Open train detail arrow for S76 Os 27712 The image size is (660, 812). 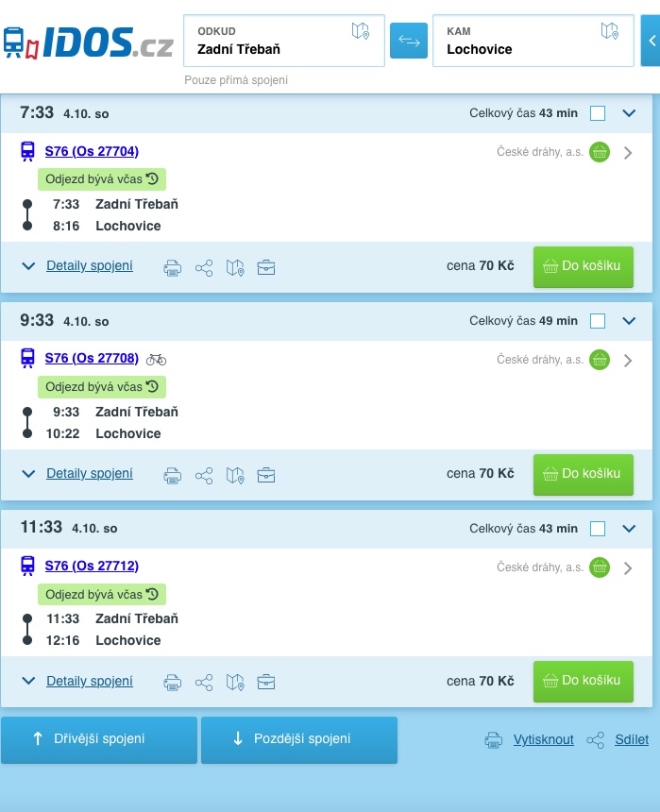pos(629,568)
